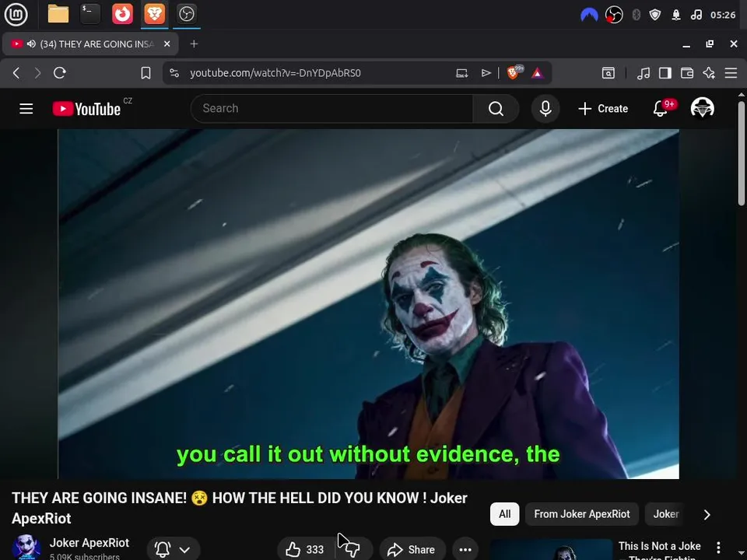The image size is (747, 560).
Task: Open options menu for recommended video
Action: coord(718,548)
